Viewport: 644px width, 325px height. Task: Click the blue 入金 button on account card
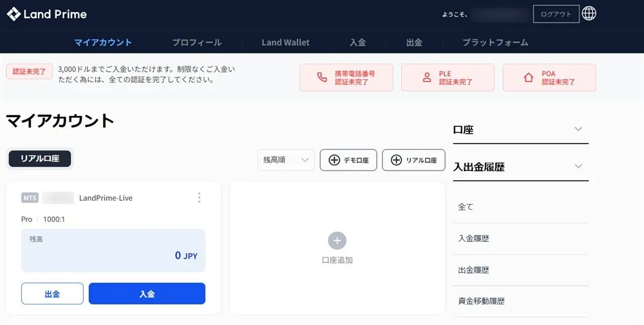[147, 294]
